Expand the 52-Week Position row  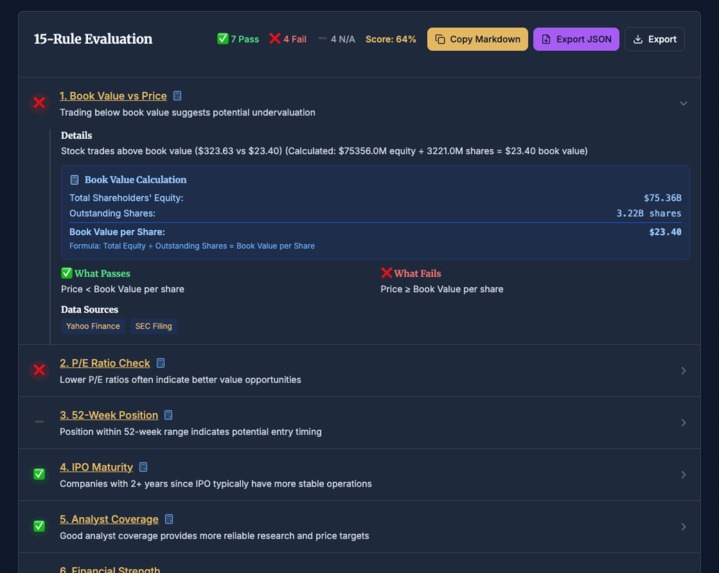pyautogui.click(x=683, y=423)
